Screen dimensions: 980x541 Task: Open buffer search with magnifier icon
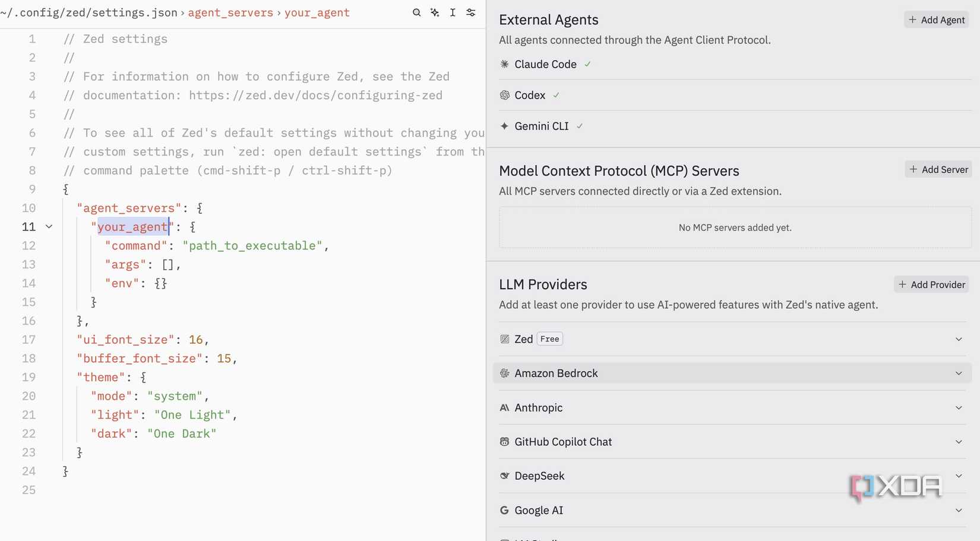(x=416, y=12)
